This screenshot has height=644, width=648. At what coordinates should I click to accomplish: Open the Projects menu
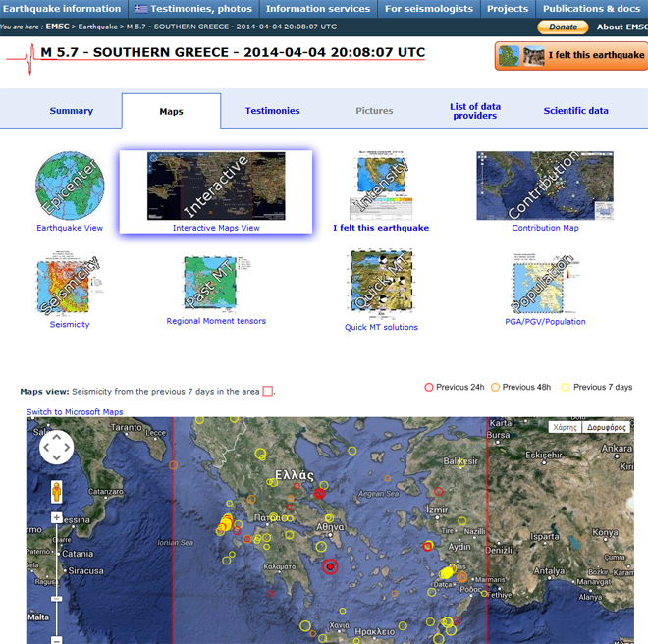pos(508,9)
